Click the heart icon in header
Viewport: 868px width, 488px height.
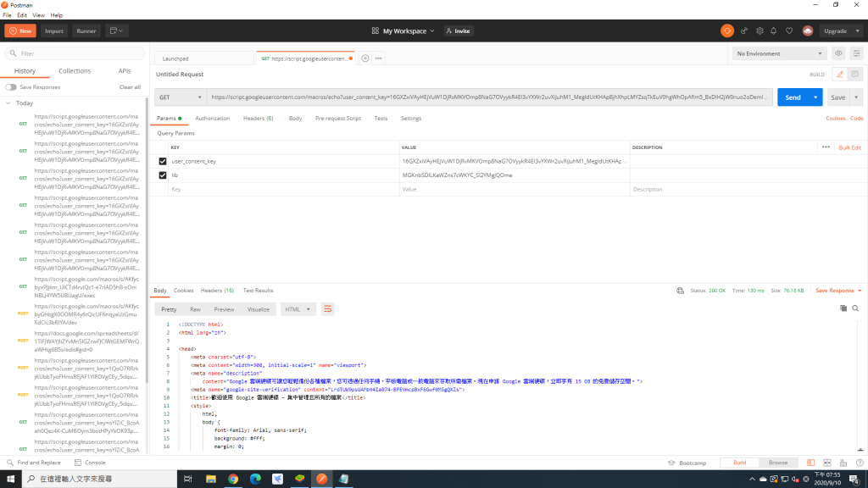[x=789, y=31]
